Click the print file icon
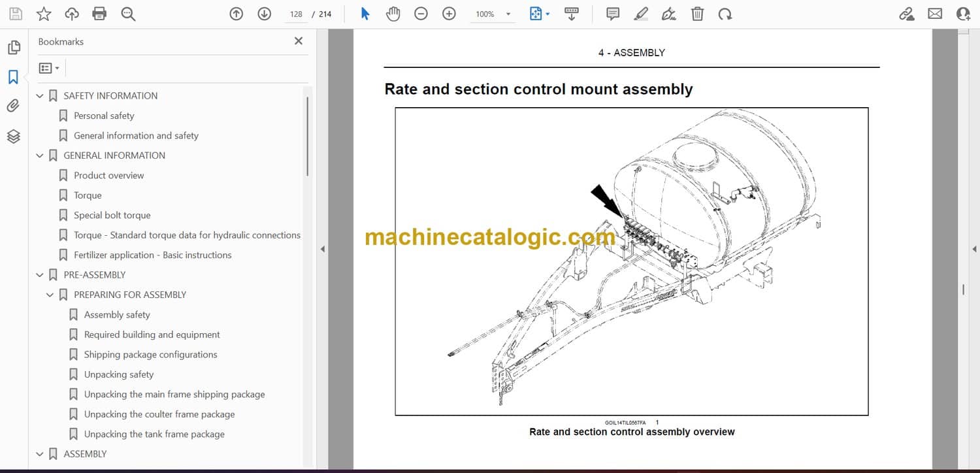The height and width of the screenshot is (473, 980). [x=99, y=14]
